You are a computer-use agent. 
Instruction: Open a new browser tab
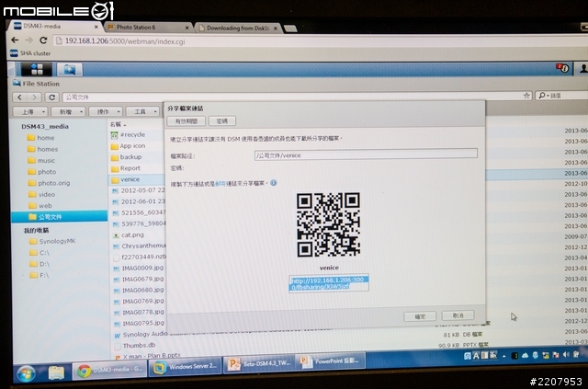tap(290, 29)
